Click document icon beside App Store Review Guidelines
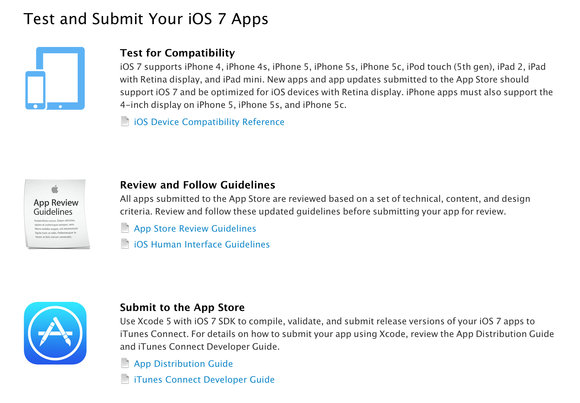 [125, 228]
